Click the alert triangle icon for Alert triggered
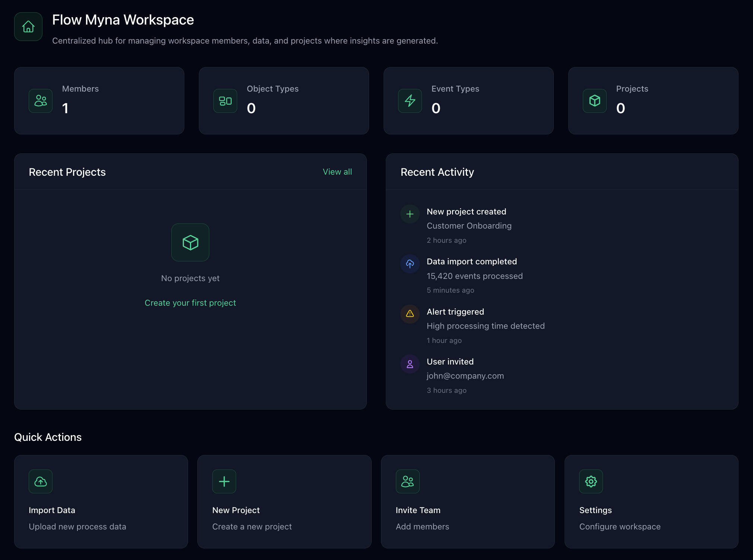This screenshot has height=560, width=753. (x=410, y=314)
